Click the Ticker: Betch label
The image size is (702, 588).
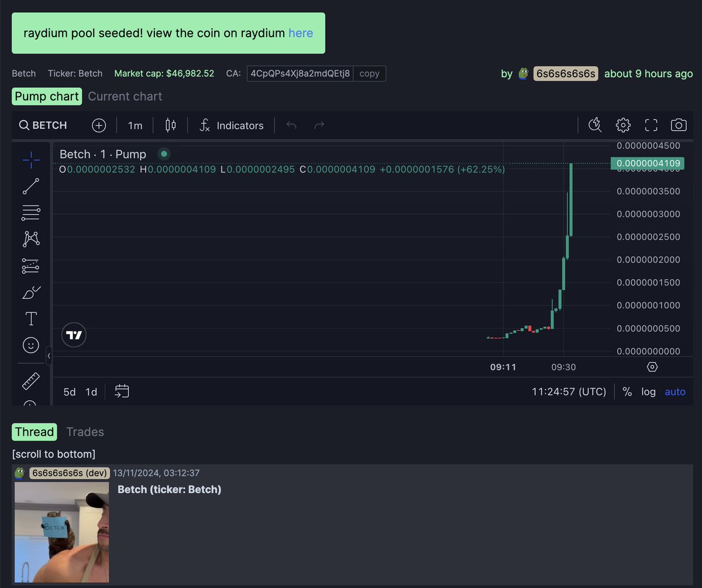click(75, 74)
